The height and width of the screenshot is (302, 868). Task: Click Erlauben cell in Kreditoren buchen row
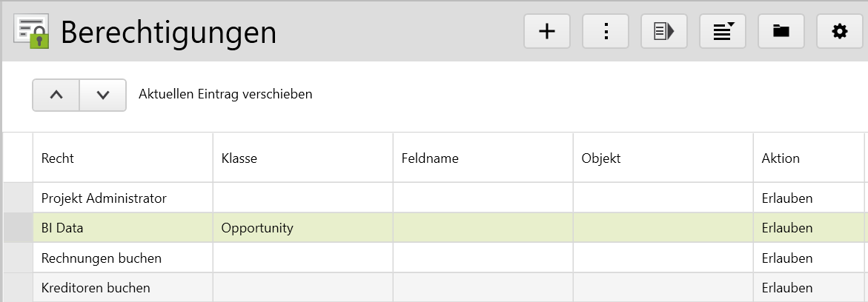tap(809, 288)
